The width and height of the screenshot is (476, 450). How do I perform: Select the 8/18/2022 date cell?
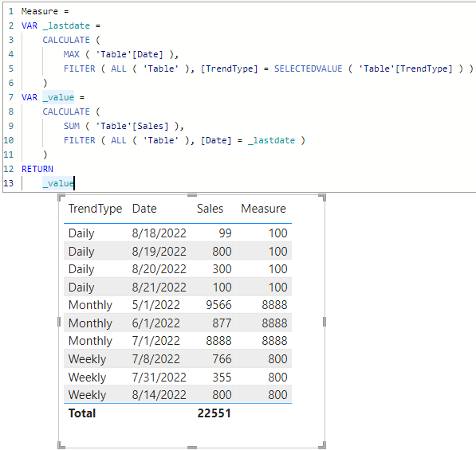click(x=159, y=233)
